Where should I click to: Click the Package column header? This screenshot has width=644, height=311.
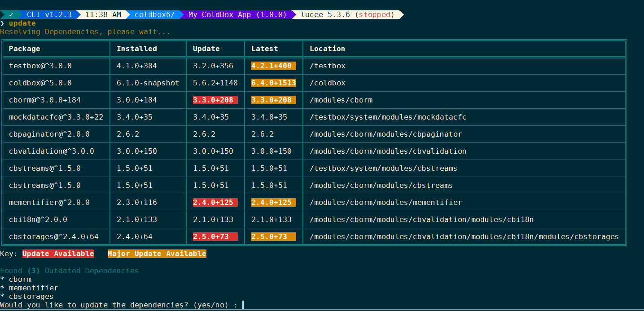pos(25,49)
